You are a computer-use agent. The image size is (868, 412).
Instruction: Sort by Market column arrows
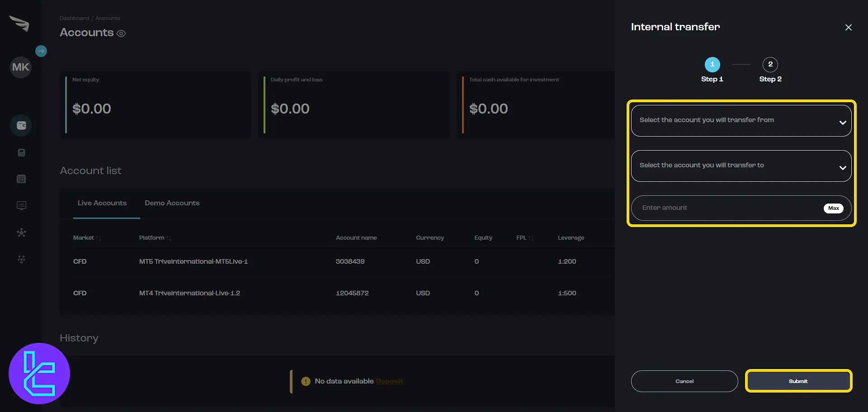coord(99,238)
